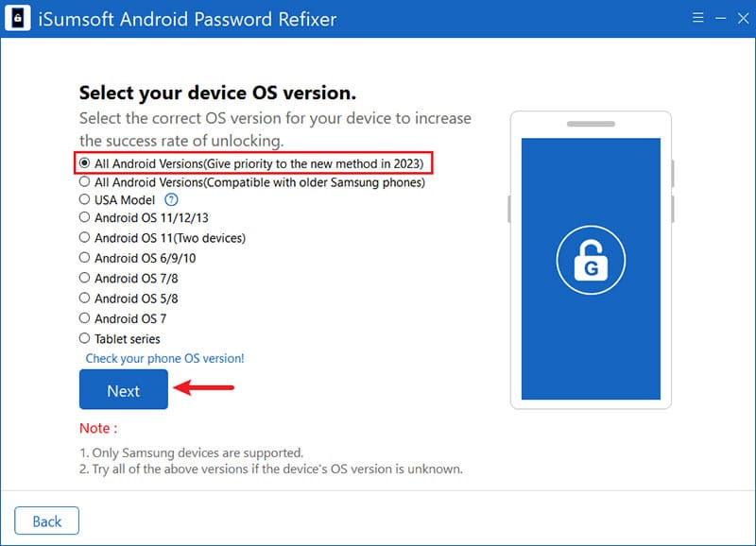Choose the Tablet series option
The image size is (756, 546).
coord(85,338)
